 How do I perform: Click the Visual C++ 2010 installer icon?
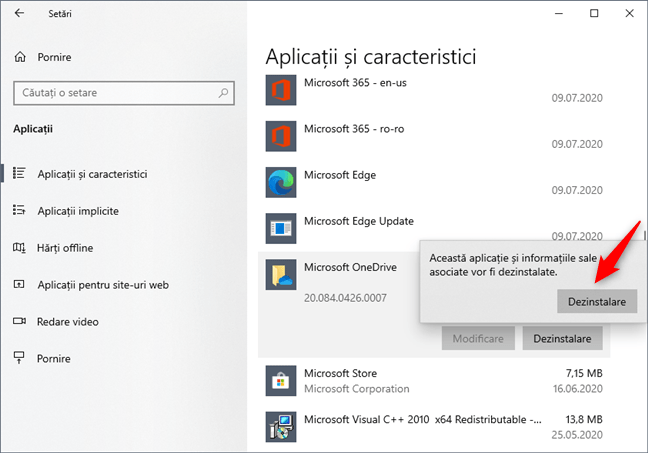[281, 427]
